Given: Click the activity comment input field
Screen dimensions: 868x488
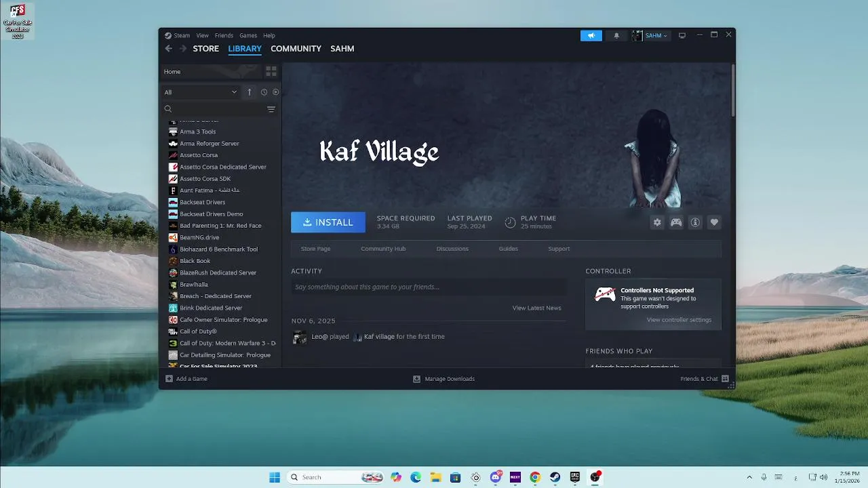Looking at the screenshot, I should (x=429, y=287).
